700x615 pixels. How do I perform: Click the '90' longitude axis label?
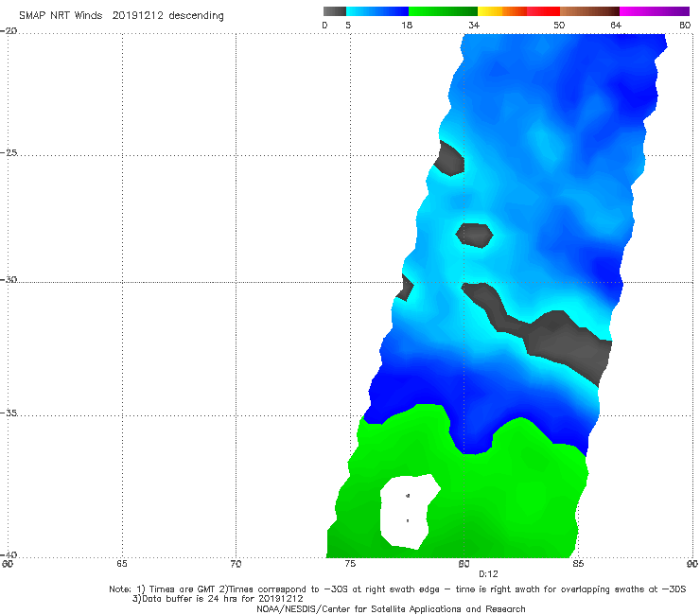(692, 564)
